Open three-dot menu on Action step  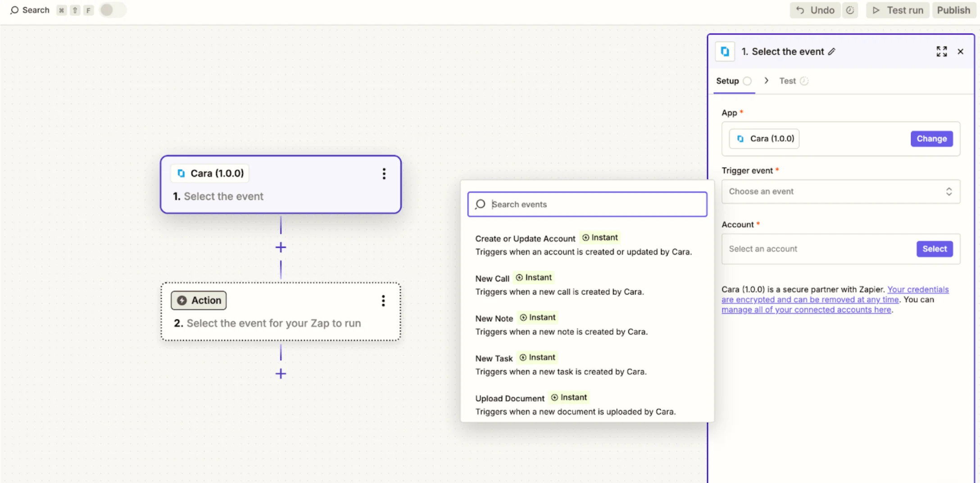pos(383,301)
